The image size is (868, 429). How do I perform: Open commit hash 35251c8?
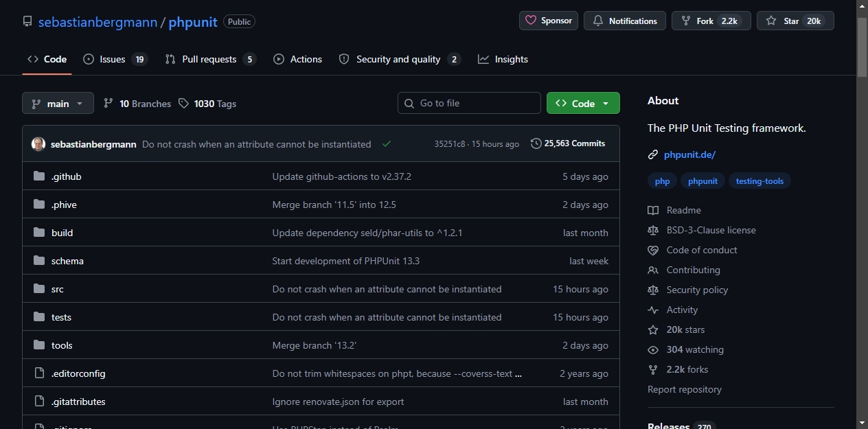(450, 144)
